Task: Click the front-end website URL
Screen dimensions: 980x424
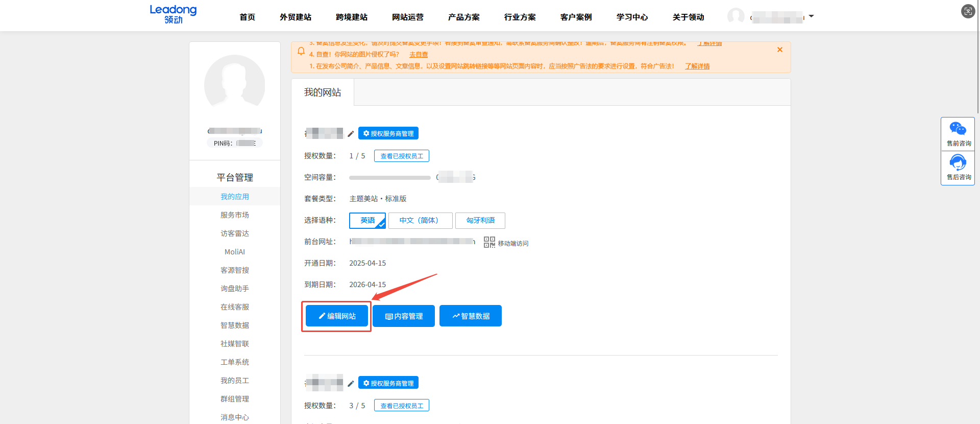Action: click(412, 242)
